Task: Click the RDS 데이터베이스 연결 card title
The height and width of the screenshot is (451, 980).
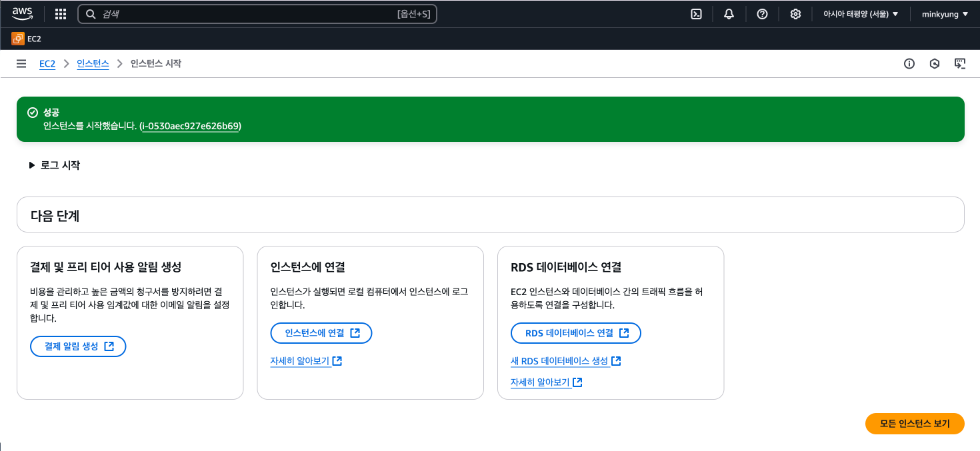Action: [566, 267]
